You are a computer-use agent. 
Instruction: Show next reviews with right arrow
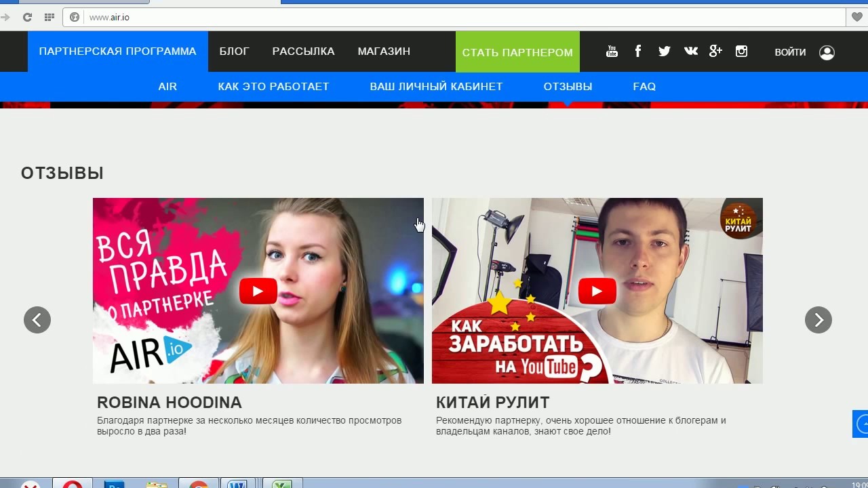coord(818,320)
